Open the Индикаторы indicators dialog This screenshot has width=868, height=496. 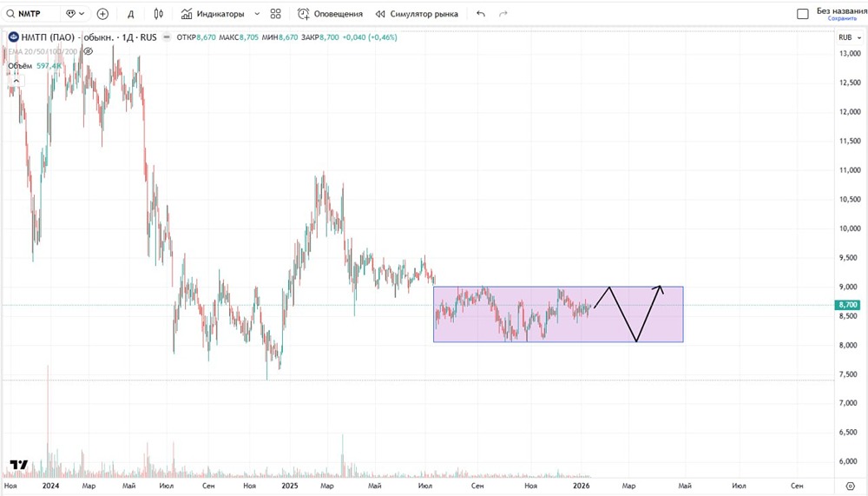point(213,14)
